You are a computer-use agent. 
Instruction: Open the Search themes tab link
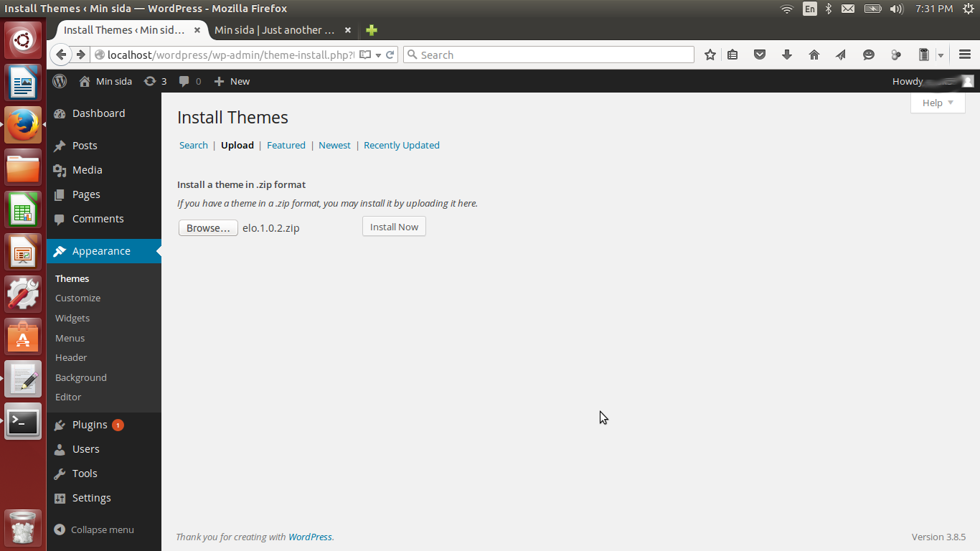click(194, 145)
